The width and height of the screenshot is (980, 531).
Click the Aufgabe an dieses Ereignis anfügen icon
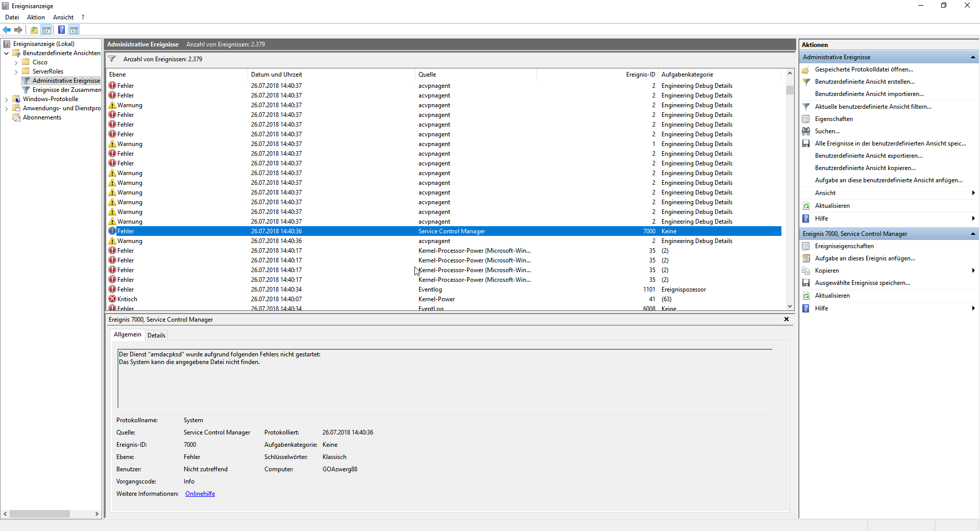[806, 258]
